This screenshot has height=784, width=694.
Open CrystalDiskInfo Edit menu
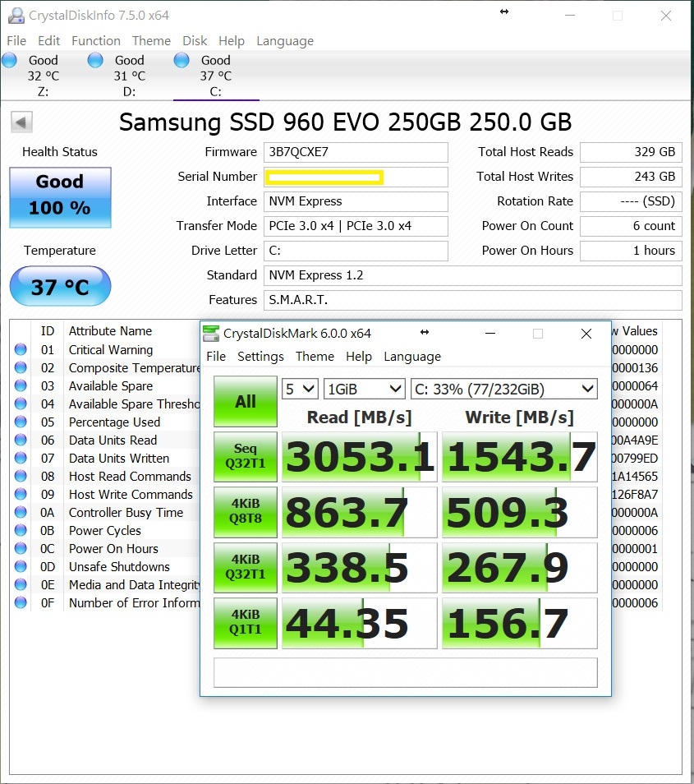point(48,41)
